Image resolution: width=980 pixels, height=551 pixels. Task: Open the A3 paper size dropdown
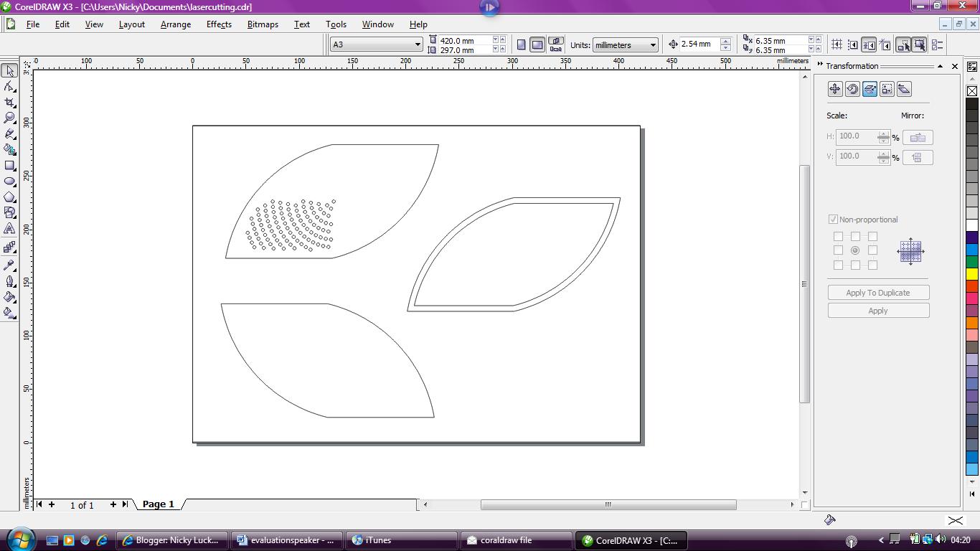click(x=417, y=44)
